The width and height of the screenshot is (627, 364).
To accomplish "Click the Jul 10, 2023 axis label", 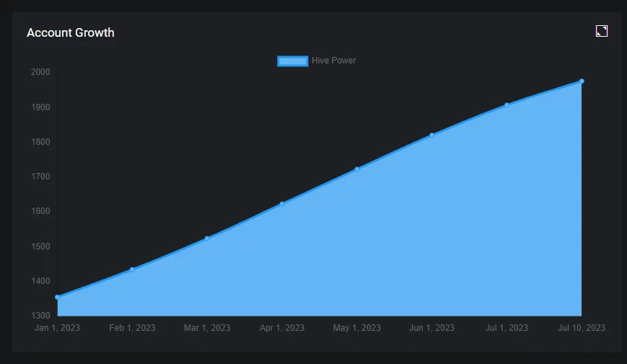I will [582, 328].
